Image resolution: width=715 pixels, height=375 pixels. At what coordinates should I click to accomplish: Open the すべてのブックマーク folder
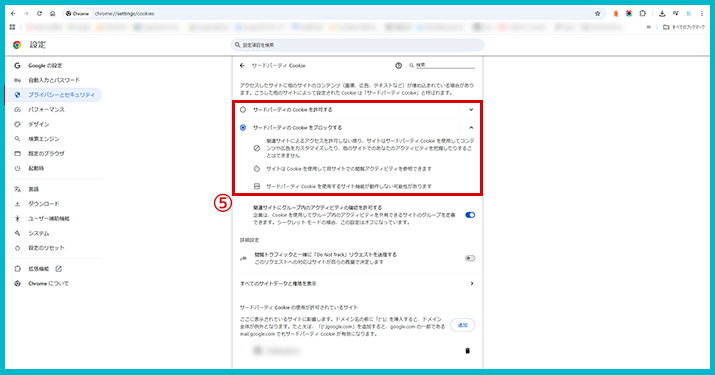point(684,27)
